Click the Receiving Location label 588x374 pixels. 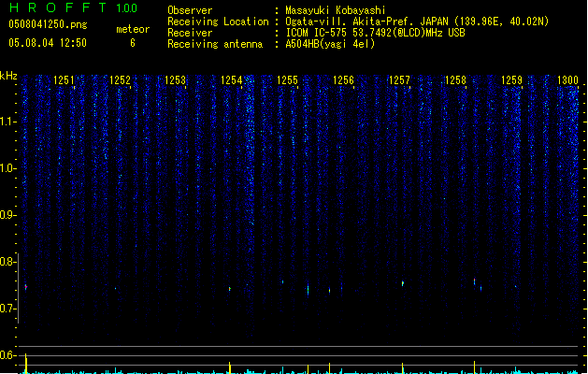tap(218, 22)
